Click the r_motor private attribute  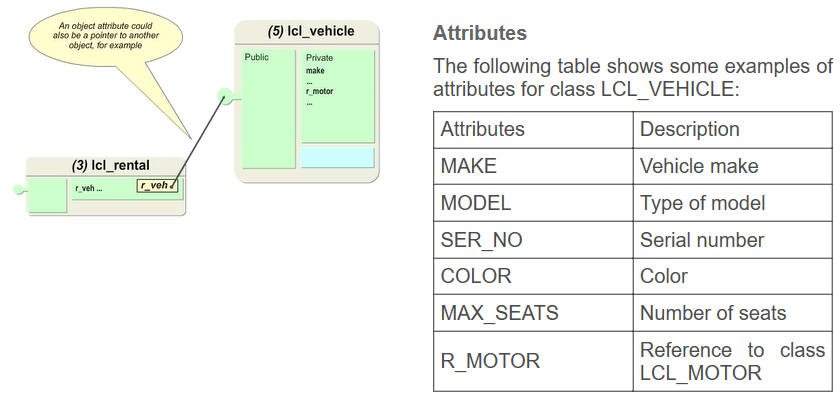[x=320, y=91]
